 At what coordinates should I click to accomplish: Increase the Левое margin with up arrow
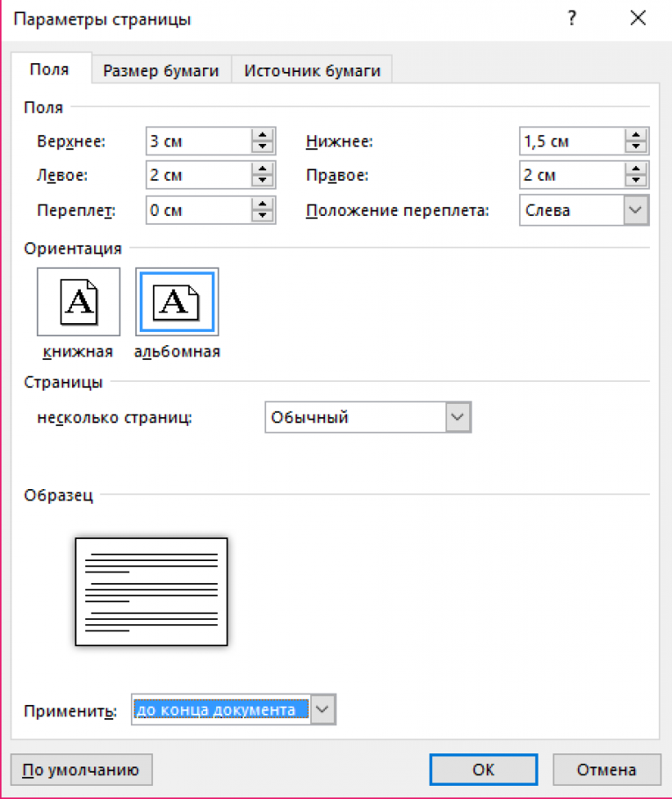click(263, 169)
